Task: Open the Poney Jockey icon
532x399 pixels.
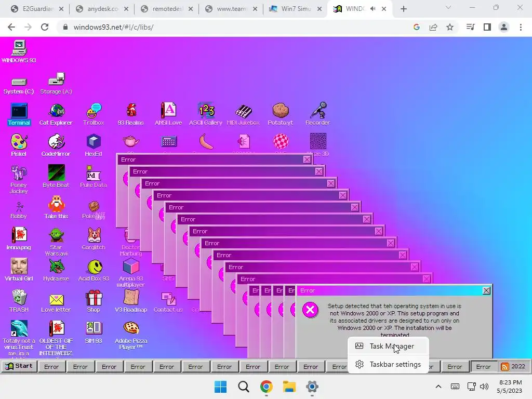Action: (x=19, y=179)
